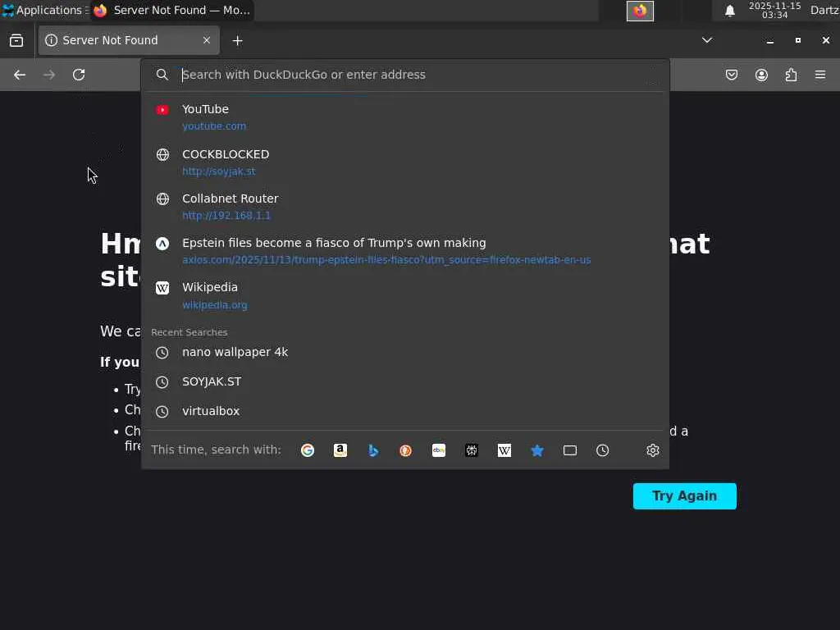This screenshot has width=840, height=630.
Task: Search this time with Bing
Action: click(x=373, y=450)
